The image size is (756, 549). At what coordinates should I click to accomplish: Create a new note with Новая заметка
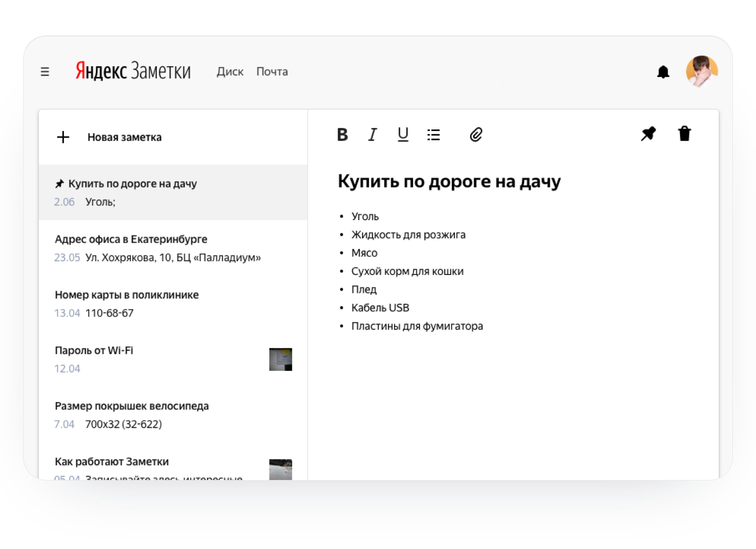[124, 137]
